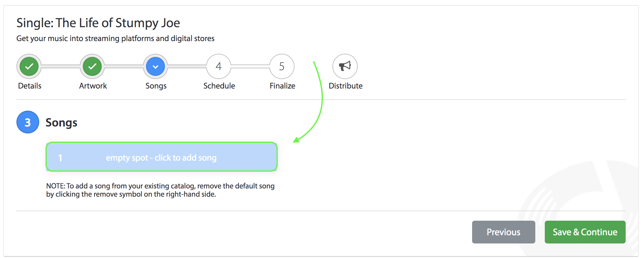The height and width of the screenshot is (258, 644).
Task: Click the Distribute megaphone icon
Action: click(x=345, y=66)
